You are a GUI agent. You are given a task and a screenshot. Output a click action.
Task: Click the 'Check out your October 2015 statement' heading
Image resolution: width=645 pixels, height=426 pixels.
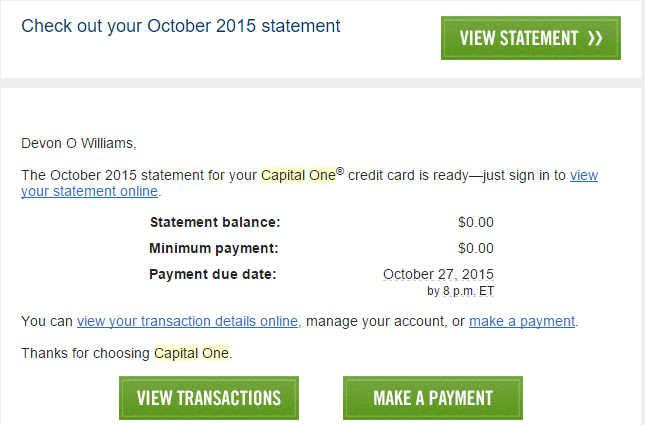pos(181,26)
